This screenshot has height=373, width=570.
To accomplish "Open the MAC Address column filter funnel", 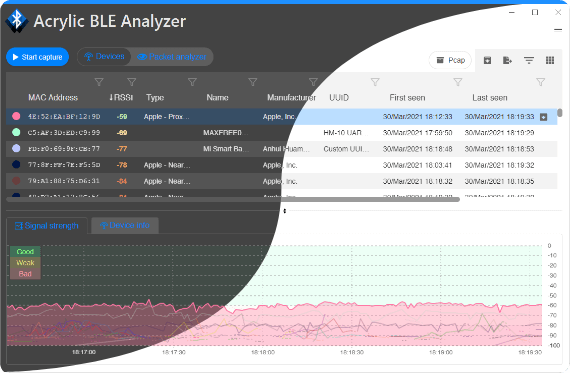I will pos(99,82).
